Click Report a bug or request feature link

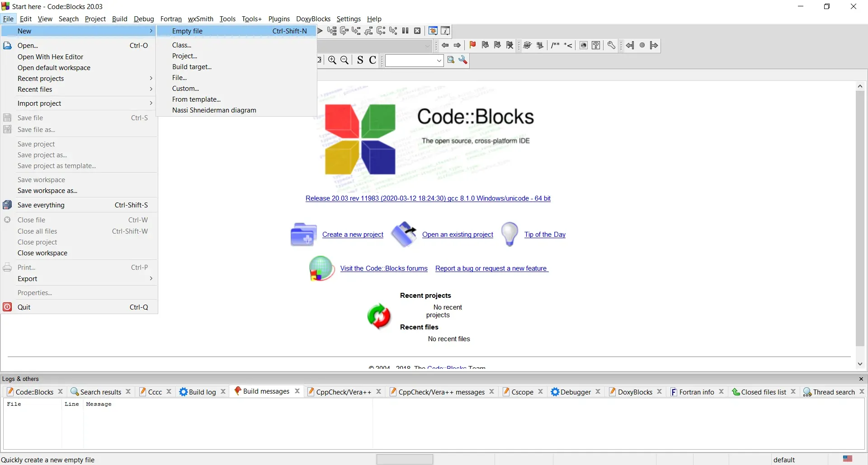click(492, 268)
